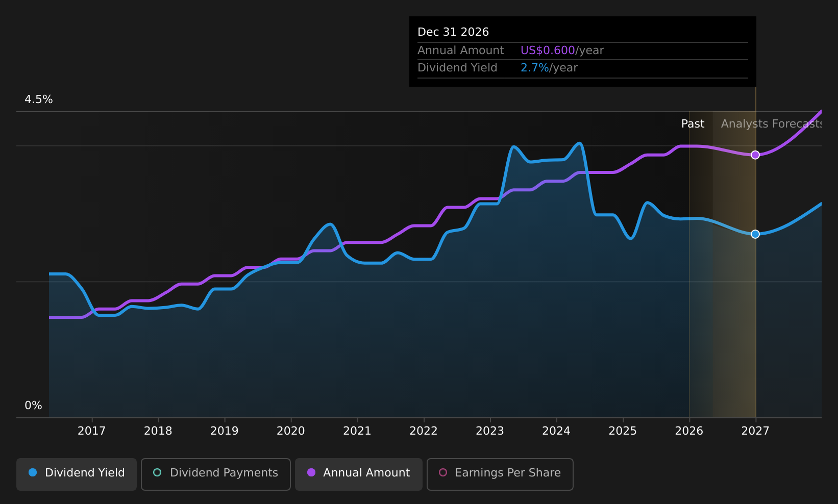Click the Dividend Yield tooltip row label
Screen dimensions: 838x504
click(x=457, y=68)
